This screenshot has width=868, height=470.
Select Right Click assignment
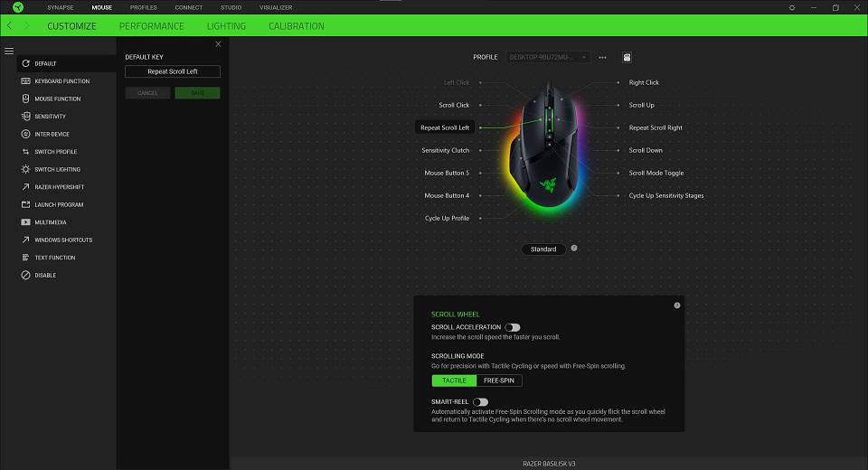[x=644, y=82]
